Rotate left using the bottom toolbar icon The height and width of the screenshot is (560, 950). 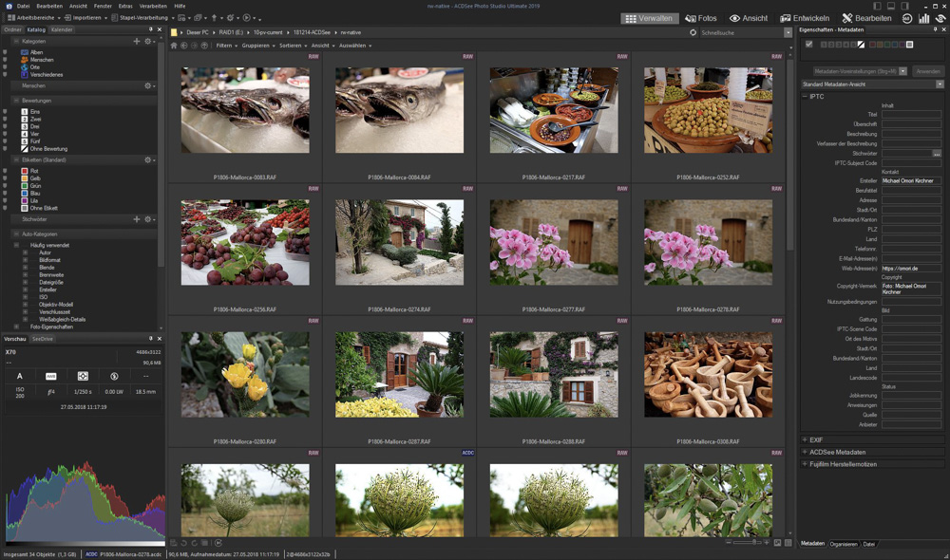click(x=183, y=543)
